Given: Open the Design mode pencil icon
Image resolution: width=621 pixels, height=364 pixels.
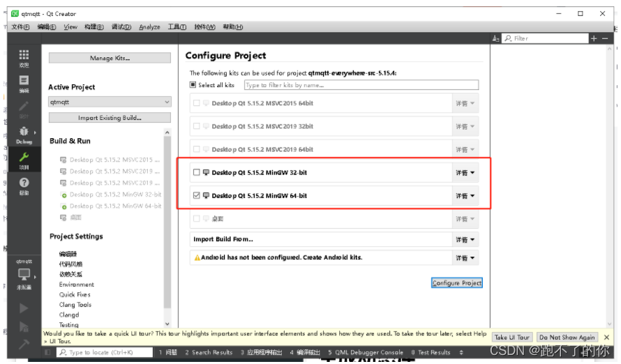Looking at the screenshot, I should [24, 106].
